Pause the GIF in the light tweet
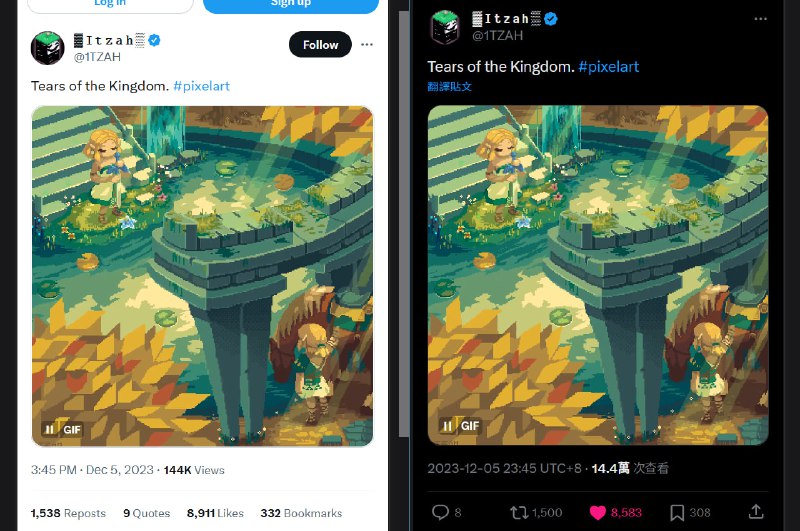Screen dimensions: 800x531 pyautogui.click(x=49, y=429)
